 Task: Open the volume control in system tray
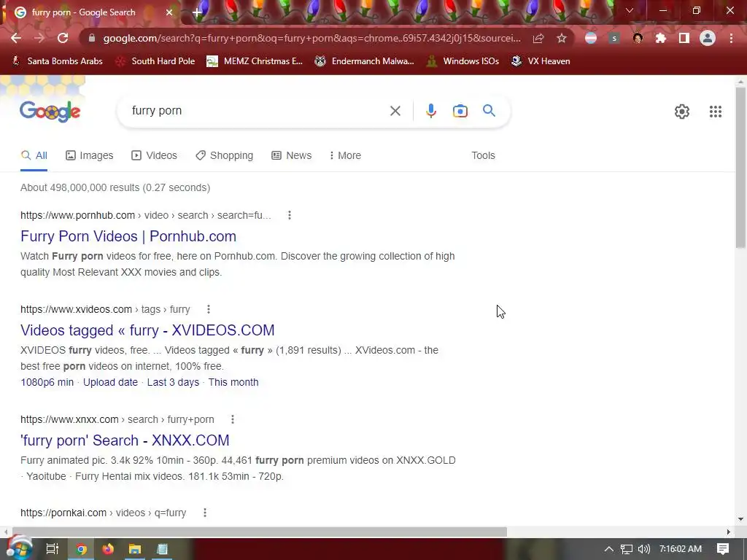[643, 549]
